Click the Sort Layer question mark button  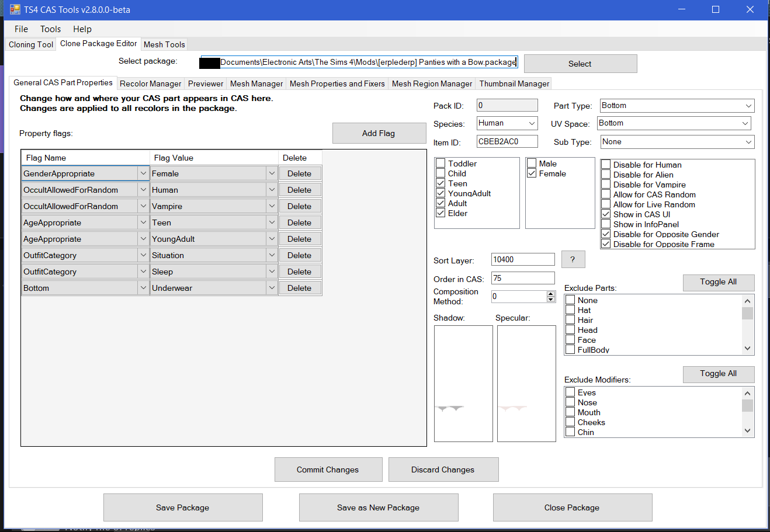[573, 259]
